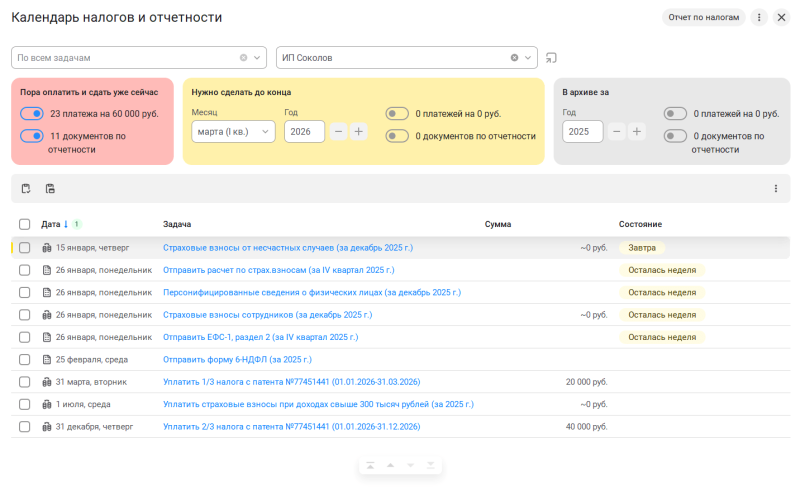Click the second clipboard icon in the list toolbar
This screenshot has height=491, width=800.
pos(50,188)
